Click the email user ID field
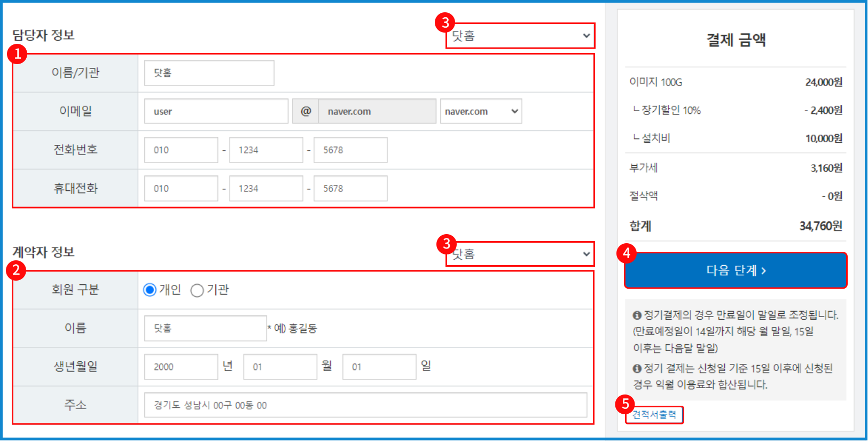 tap(216, 111)
